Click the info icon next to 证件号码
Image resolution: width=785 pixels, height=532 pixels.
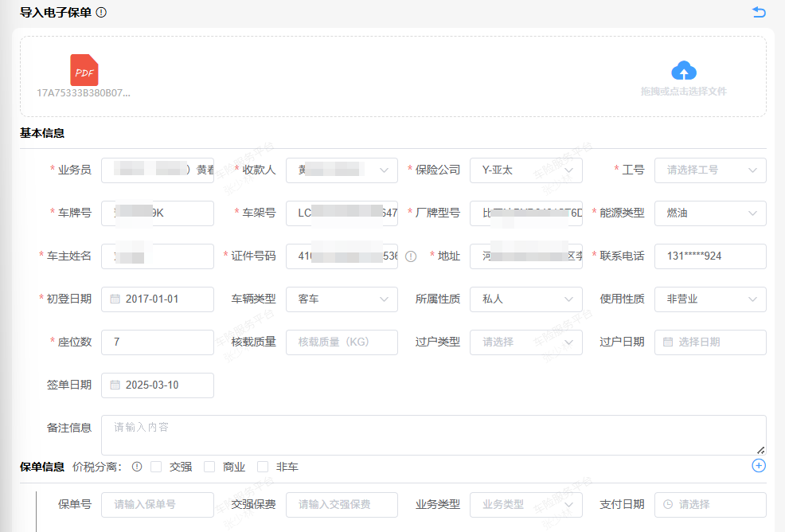tap(411, 256)
